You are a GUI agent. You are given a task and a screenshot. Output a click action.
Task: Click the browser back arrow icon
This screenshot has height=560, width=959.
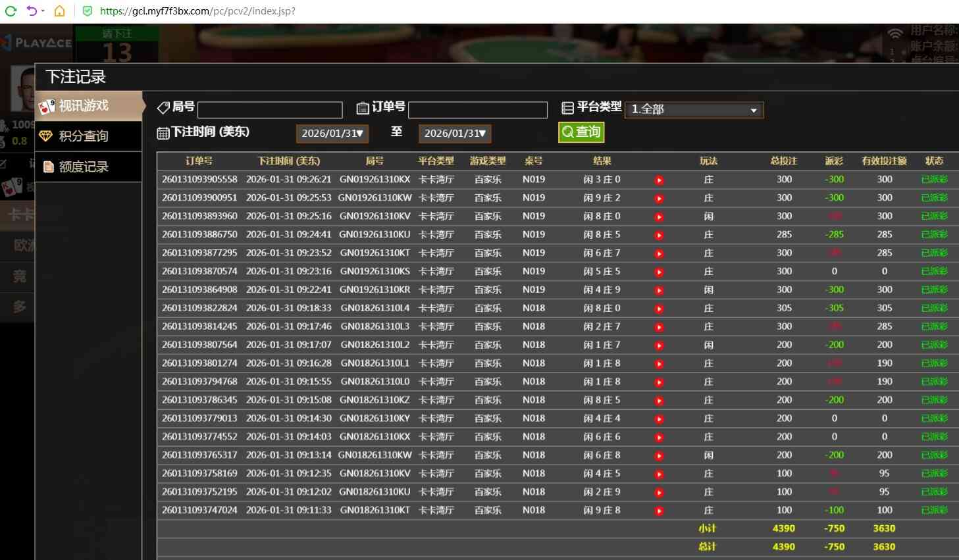point(32,11)
